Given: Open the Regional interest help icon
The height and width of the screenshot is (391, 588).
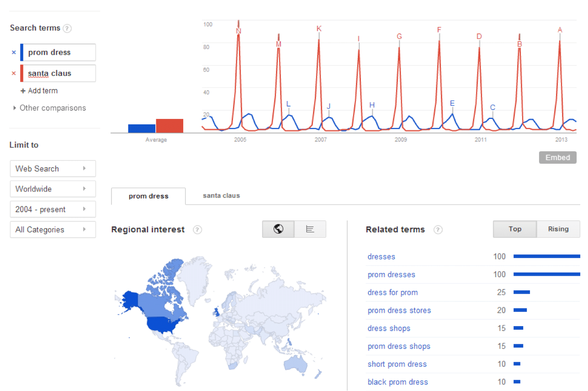Looking at the screenshot, I should pos(197,230).
